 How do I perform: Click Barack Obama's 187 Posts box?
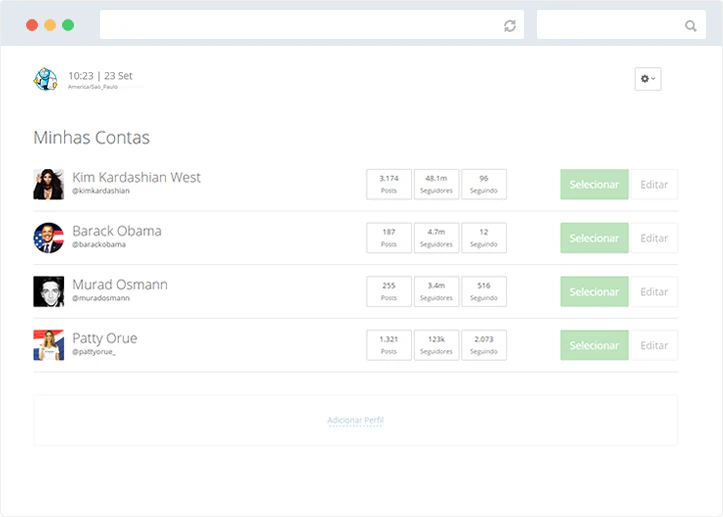389,238
